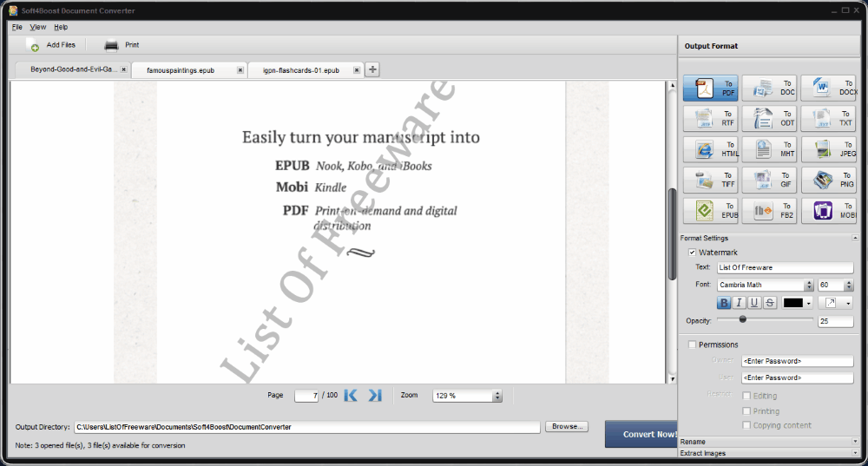Click the Opacity value field
The width and height of the screenshot is (868, 466).
pos(835,321)
